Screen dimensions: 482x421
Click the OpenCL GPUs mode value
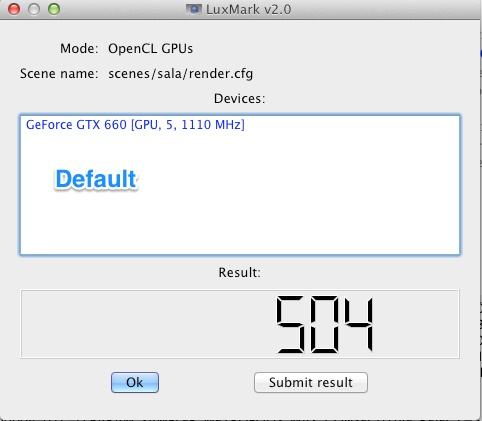[x=150, y=49]
